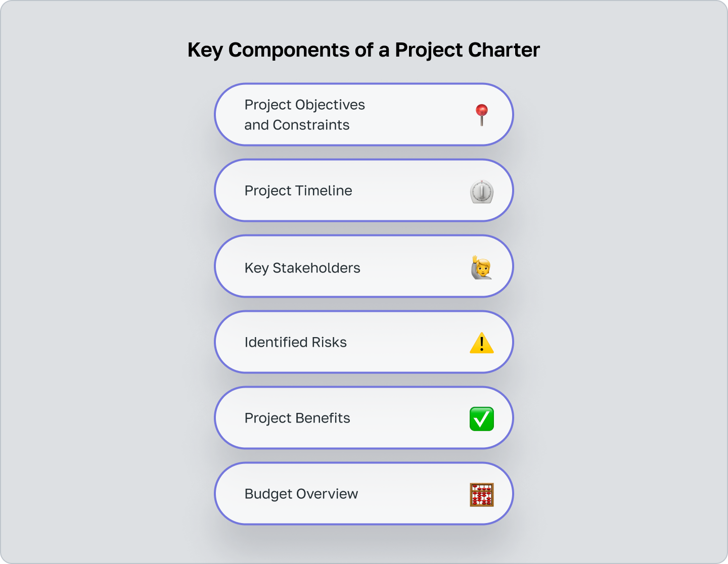The width and height of the screenshot is (728, 564).
Task: Click the "Budget Overview" text label
Action: click(301, 494)
